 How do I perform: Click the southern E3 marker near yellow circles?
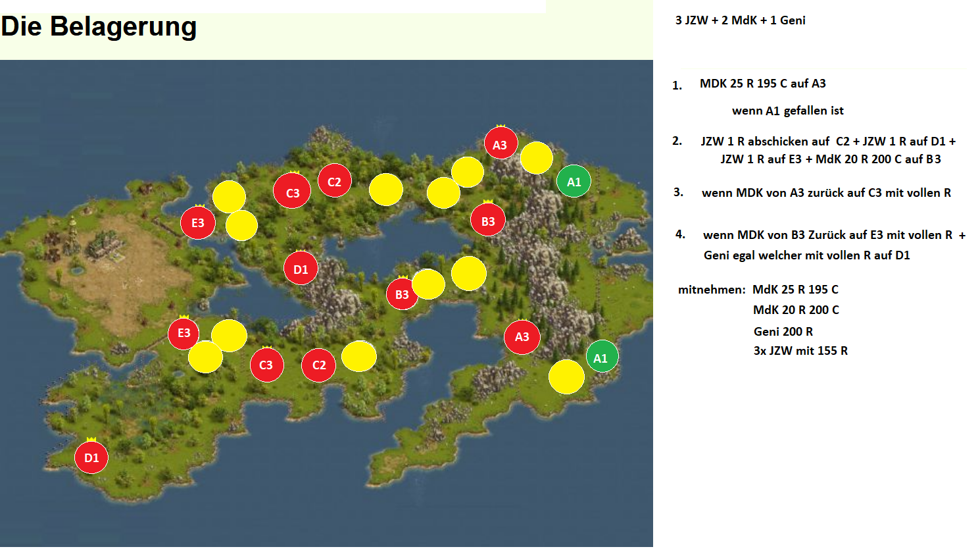coord(184,333)
